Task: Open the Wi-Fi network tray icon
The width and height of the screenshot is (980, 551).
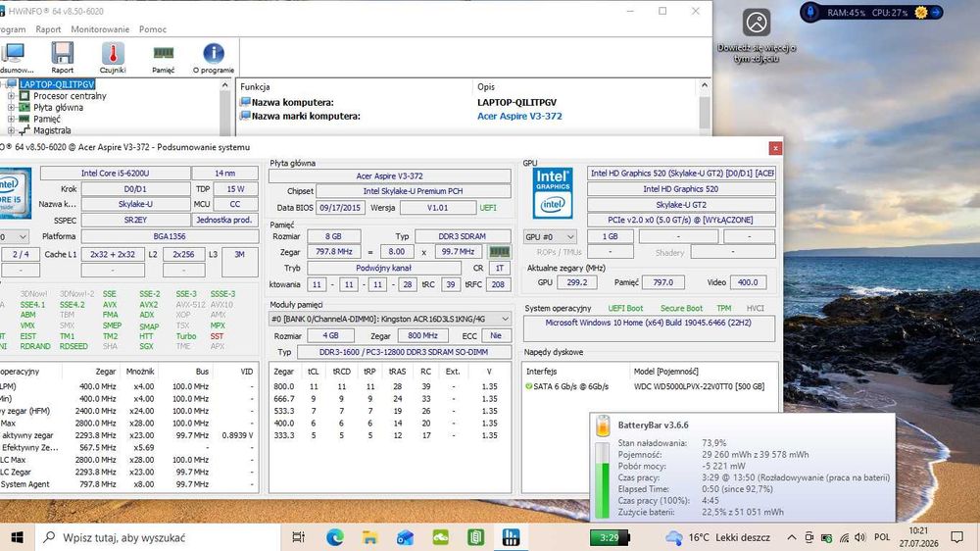Action: (844, 537)
